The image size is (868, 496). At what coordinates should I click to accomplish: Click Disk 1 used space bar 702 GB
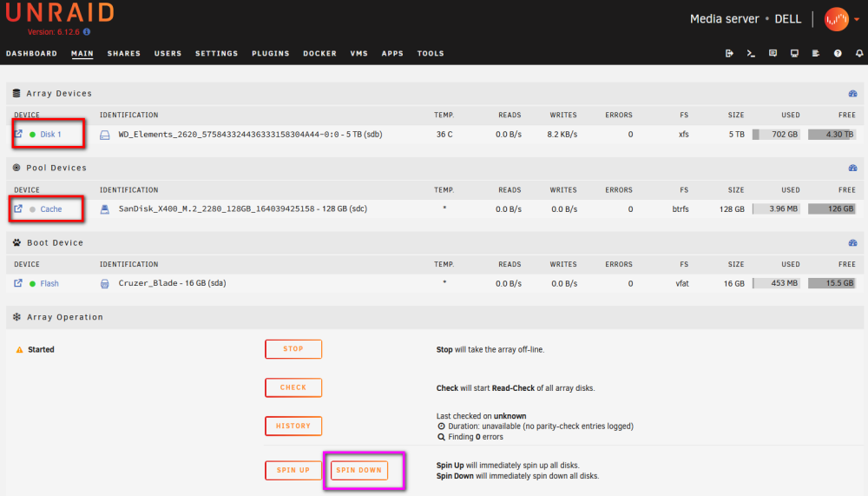coord(776,135)
